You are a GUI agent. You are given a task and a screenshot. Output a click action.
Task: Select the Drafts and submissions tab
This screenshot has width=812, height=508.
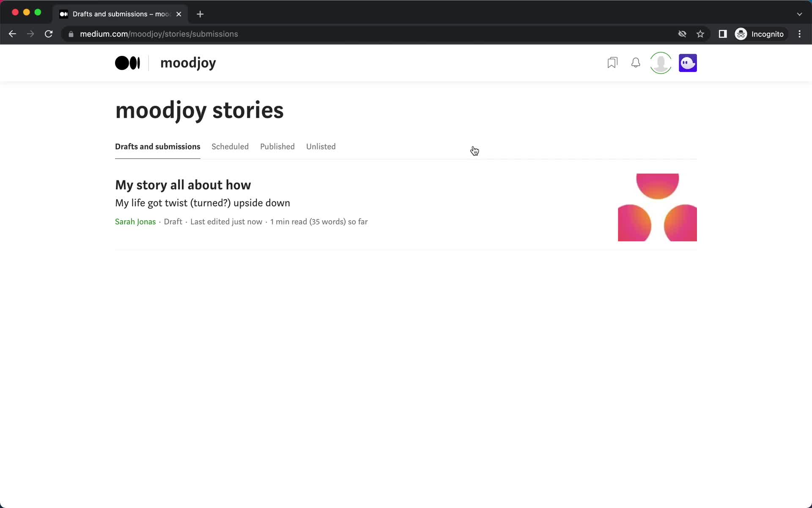point(157,146)
